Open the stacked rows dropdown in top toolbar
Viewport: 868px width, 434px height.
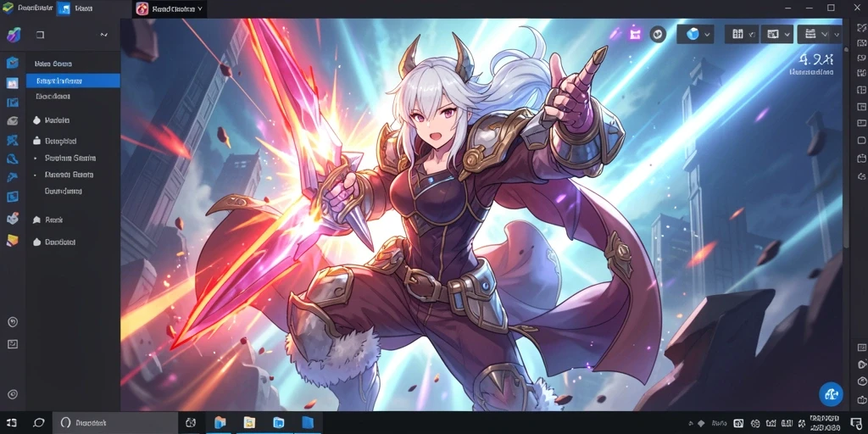[x=820, y=34]
